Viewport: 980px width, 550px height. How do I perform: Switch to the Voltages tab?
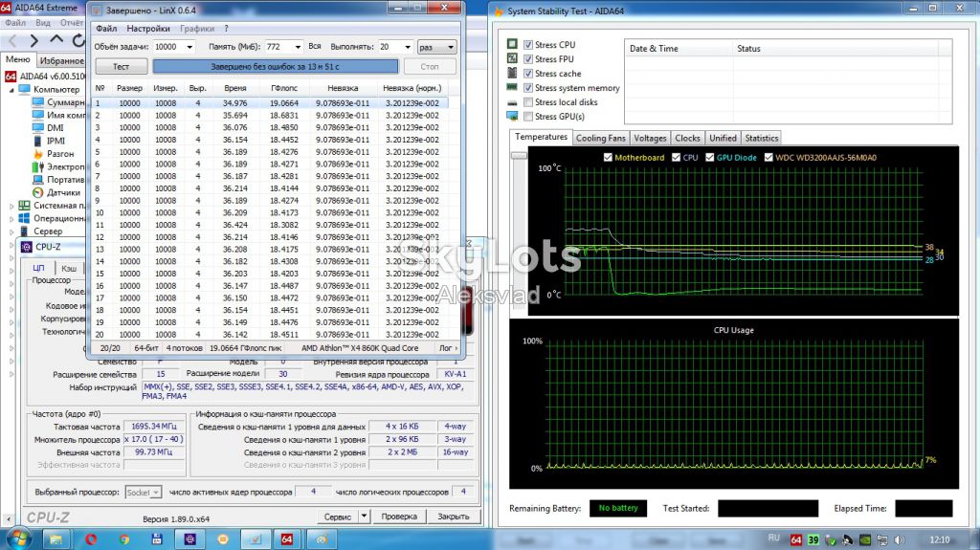pos(650,138)
